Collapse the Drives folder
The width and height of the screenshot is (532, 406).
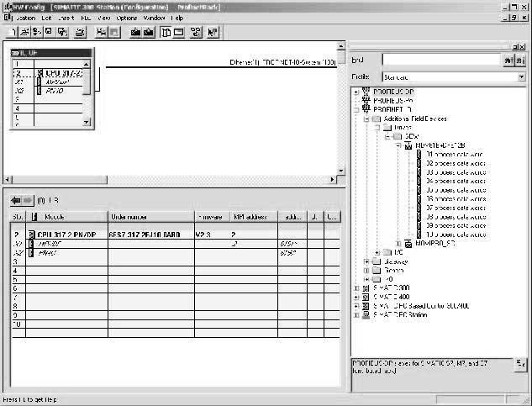pos(377,128)
